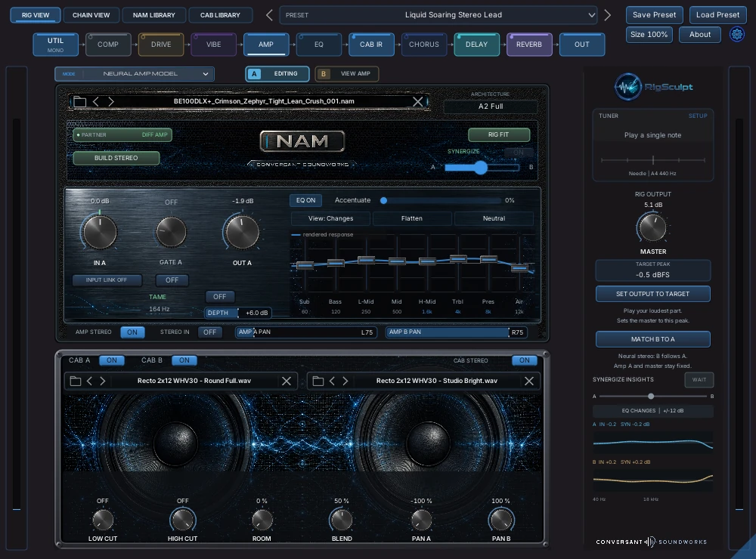
Task: Open the NAM model file folder icon
Action: coord(79,102)
